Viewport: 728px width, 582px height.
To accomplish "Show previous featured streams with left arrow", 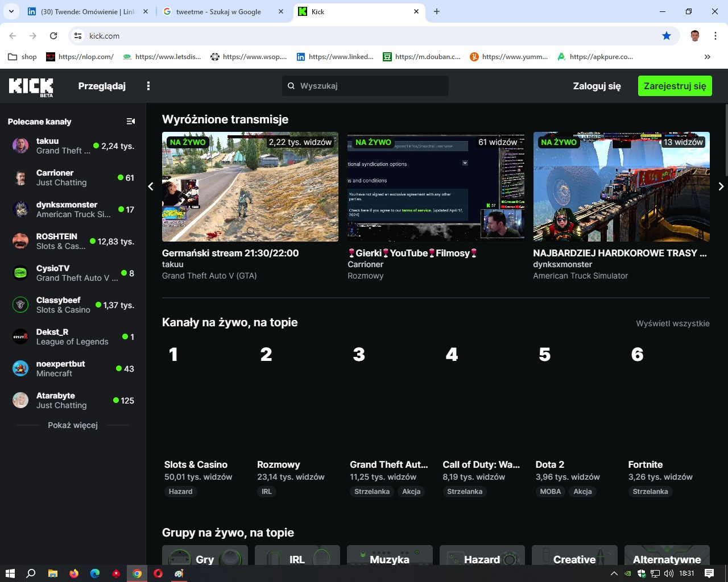I will point(151,186).
